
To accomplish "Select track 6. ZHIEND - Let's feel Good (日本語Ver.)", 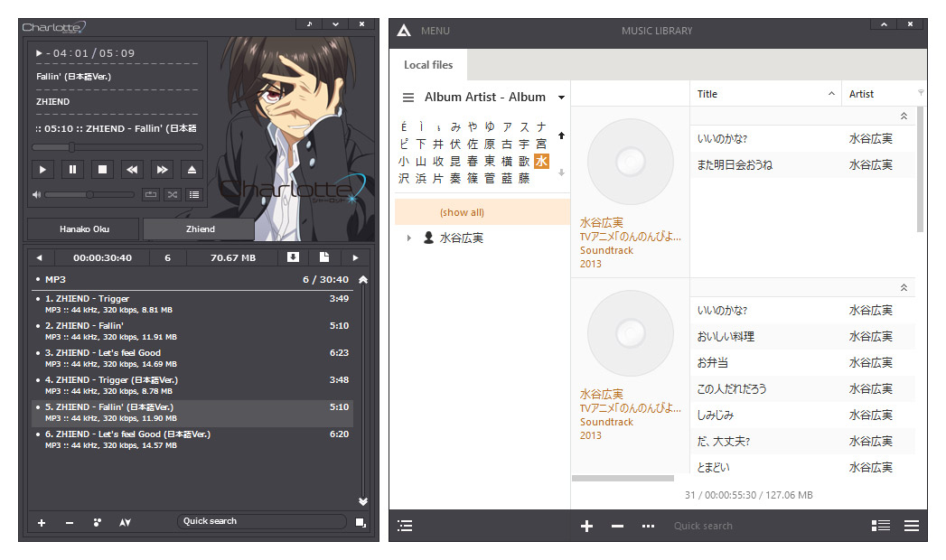I will (192, 440).
